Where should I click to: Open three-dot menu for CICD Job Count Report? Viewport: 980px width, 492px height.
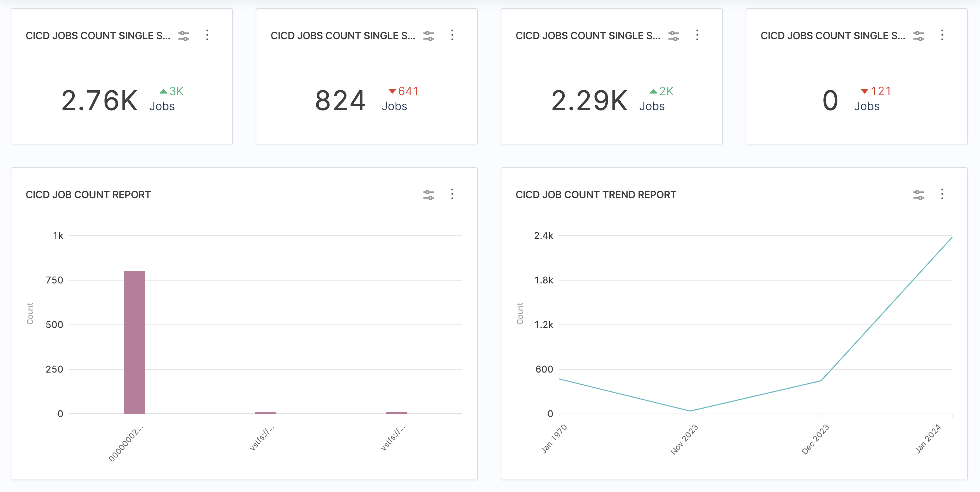[x=452, y=194]
